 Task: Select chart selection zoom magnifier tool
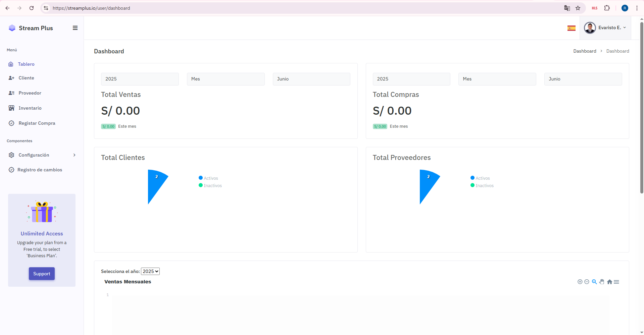594,282
